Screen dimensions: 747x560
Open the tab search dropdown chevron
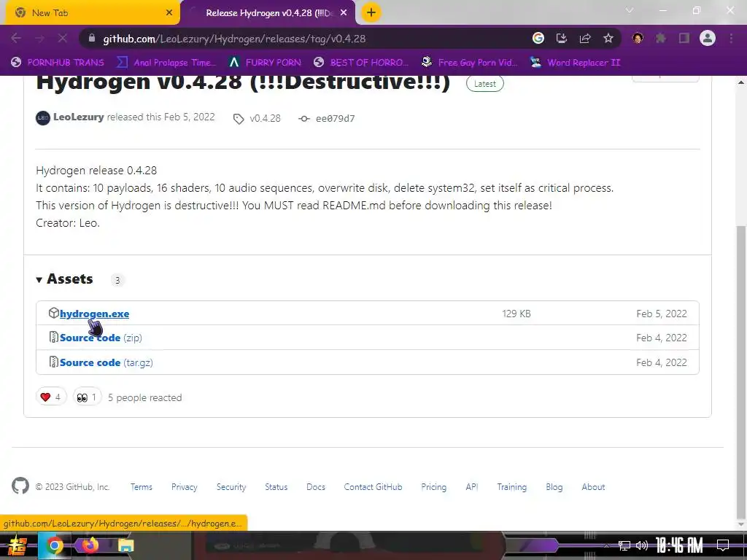pos(630,10)
